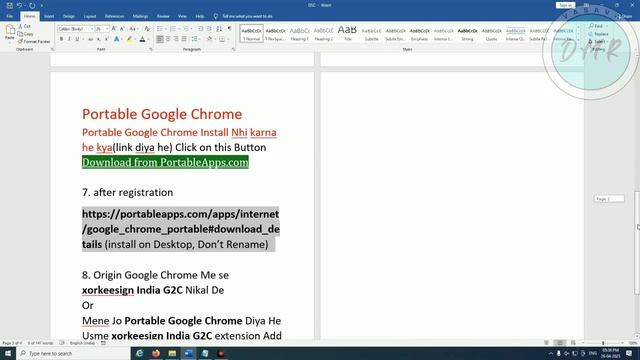
Task: Decrease font size with Shrink Font icon
Action: point(122,29)
